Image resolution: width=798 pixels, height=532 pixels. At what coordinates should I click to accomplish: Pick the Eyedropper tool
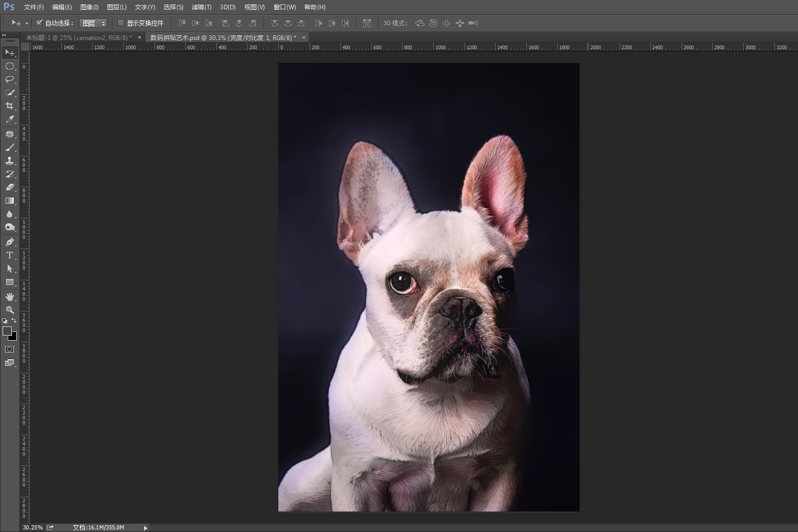[9, 119]
